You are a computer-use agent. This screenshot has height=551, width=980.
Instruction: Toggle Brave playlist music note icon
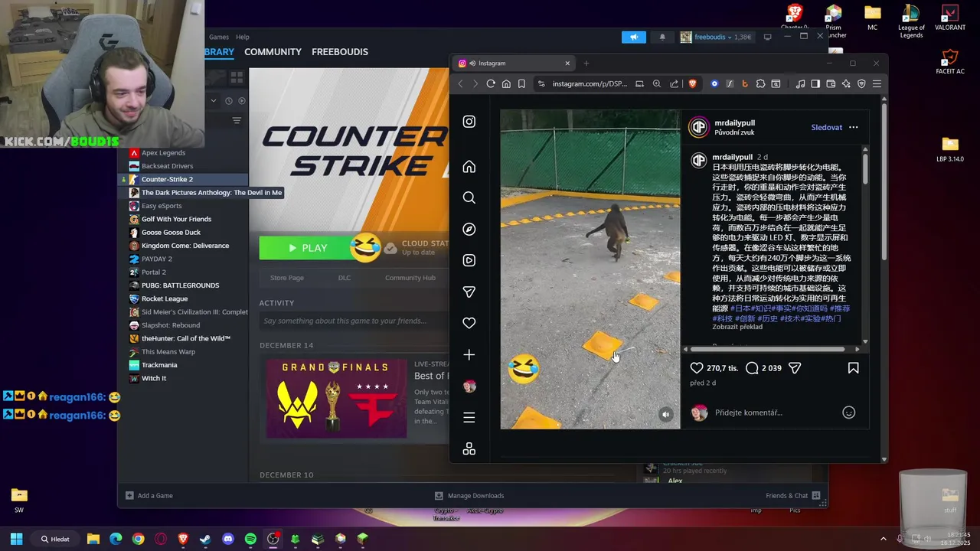tap(800, 84)
